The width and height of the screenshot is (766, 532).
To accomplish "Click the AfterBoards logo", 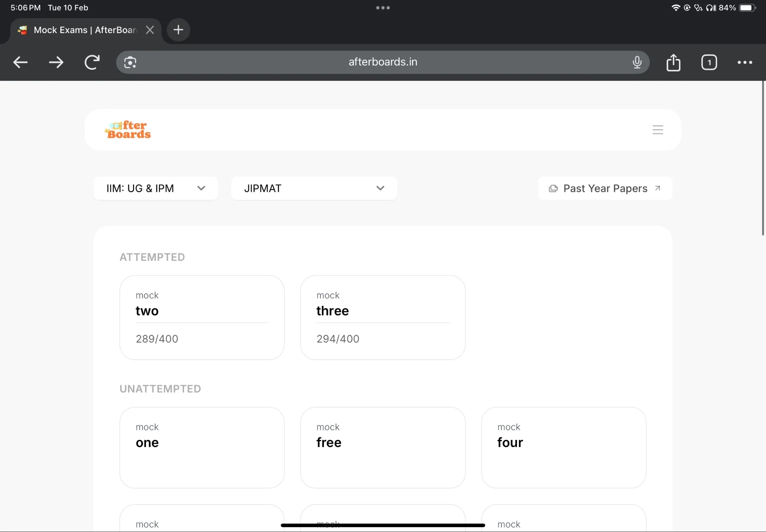I will click(x=128, y=130).
